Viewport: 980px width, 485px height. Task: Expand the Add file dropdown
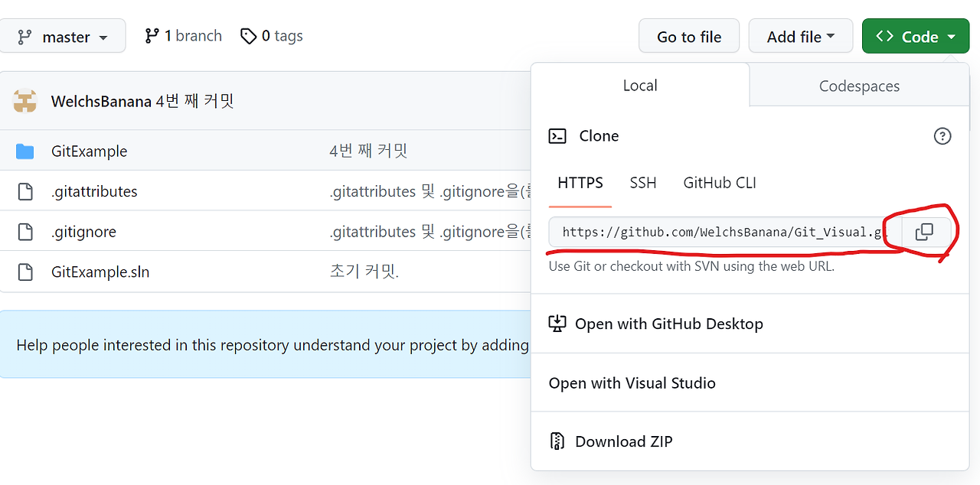[800, 36]
